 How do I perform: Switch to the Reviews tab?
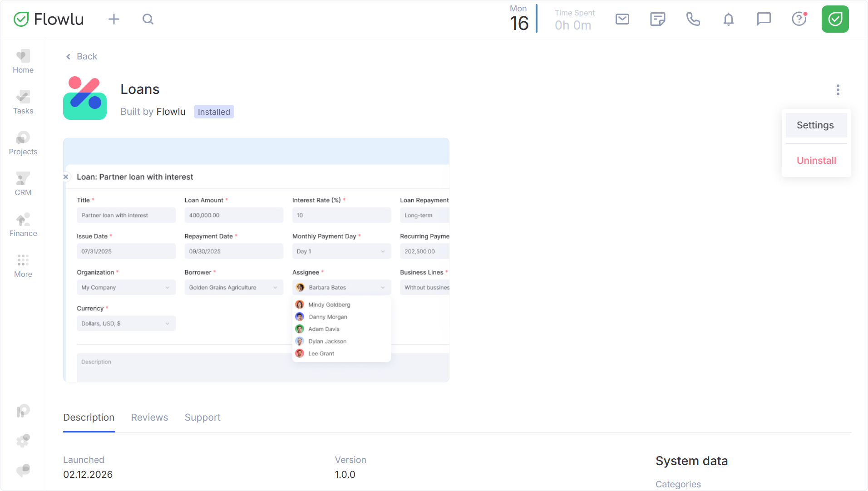tap(149, 417)
